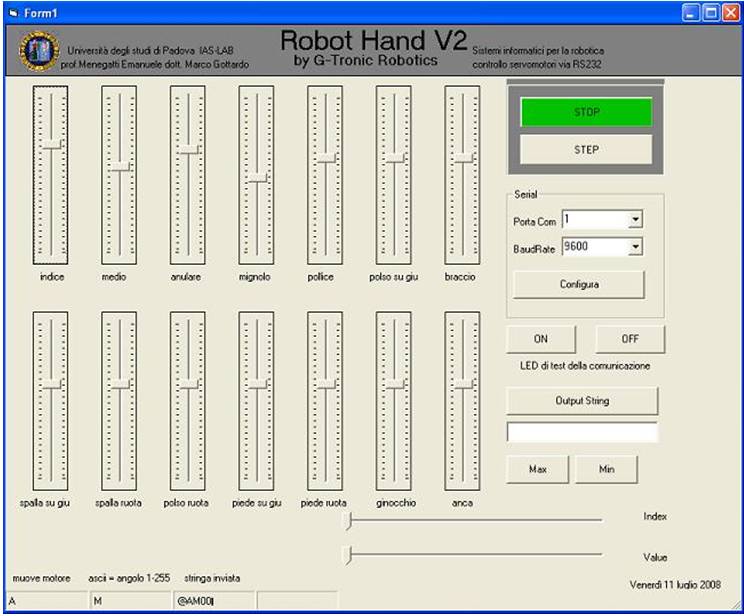744x616 pixels.
Task: Click the university logo in the header
Action: (x=39, y=51)
